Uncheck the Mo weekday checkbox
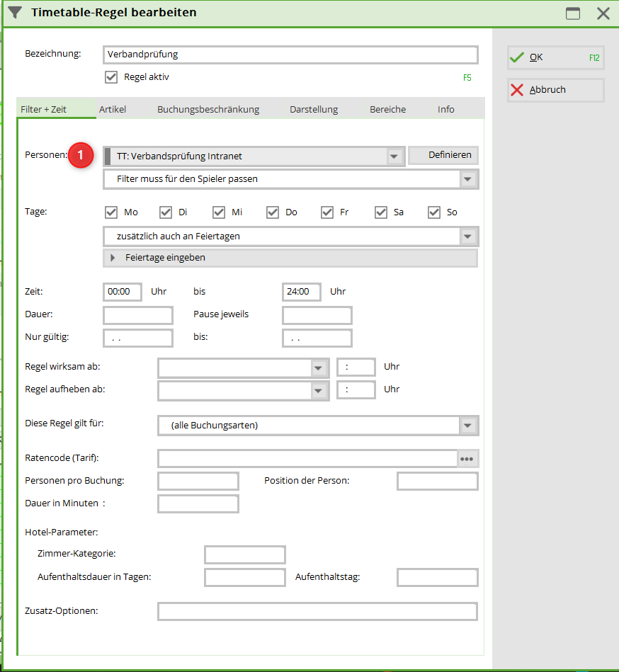 (x=111, y=212)
